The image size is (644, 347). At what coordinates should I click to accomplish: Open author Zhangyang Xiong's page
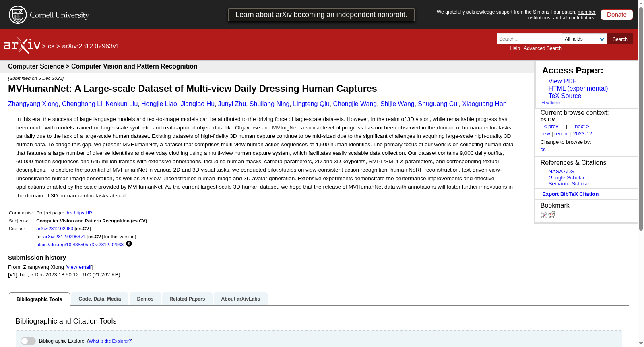tap(33, 104)
